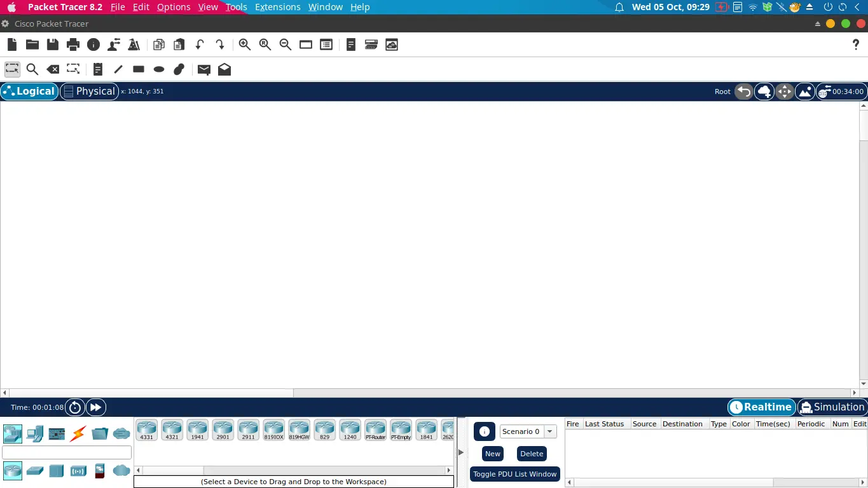Zoom out of the workspace
The width and height of the screenshot is (868, 488).
(x=286, y=44)
